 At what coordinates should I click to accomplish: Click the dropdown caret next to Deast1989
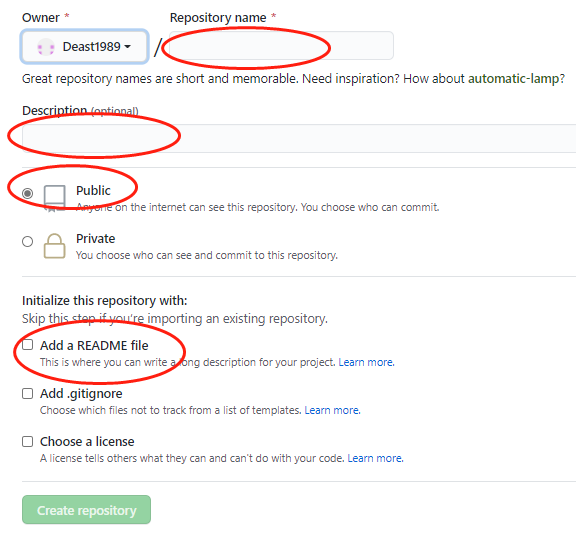(127, 47)
